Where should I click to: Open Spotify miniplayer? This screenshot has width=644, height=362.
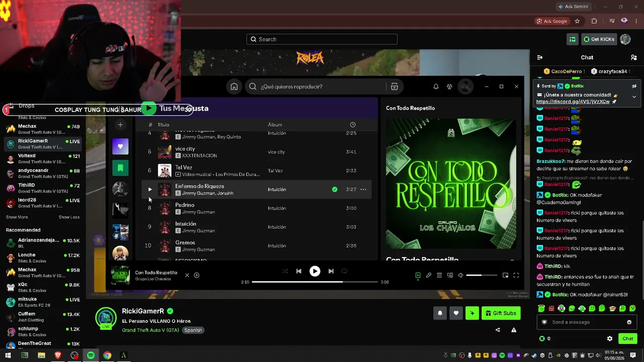click(x=505, y=276)
